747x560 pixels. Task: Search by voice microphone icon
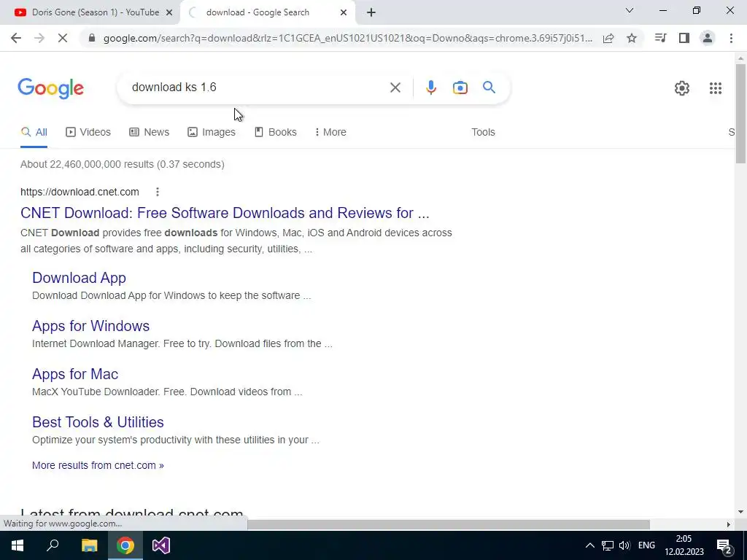pyautogui.click(x=430, y=87)
